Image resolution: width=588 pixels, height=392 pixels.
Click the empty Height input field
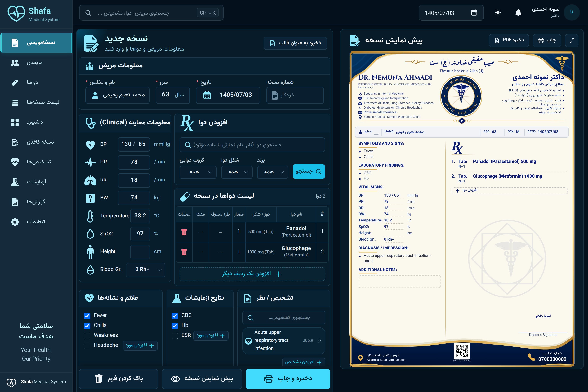point(140,252)
